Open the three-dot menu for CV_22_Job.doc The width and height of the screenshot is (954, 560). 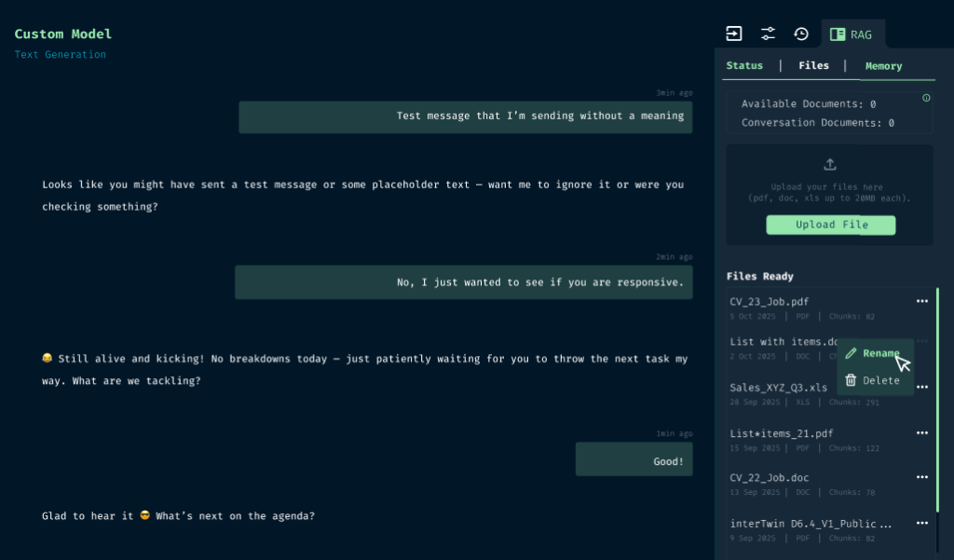(x=921, y=478)
